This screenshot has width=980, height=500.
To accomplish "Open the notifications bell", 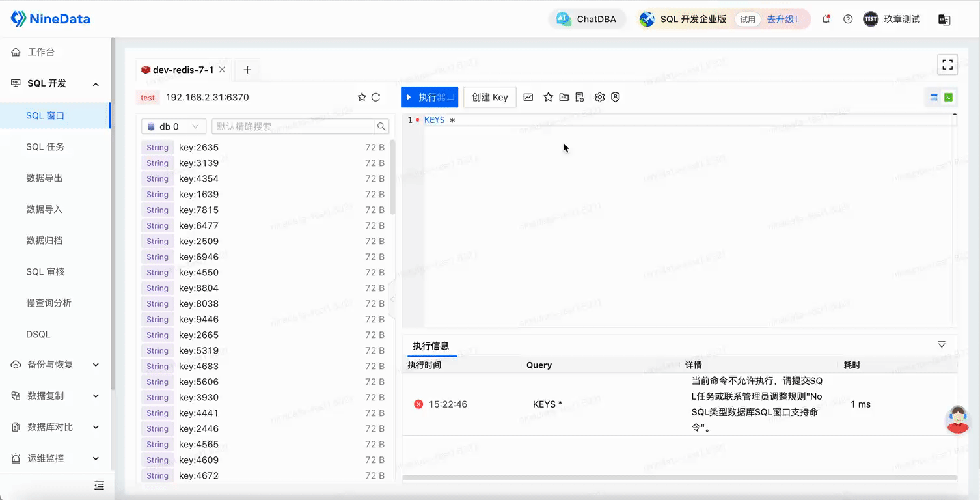I will click(x=826, y=20).
